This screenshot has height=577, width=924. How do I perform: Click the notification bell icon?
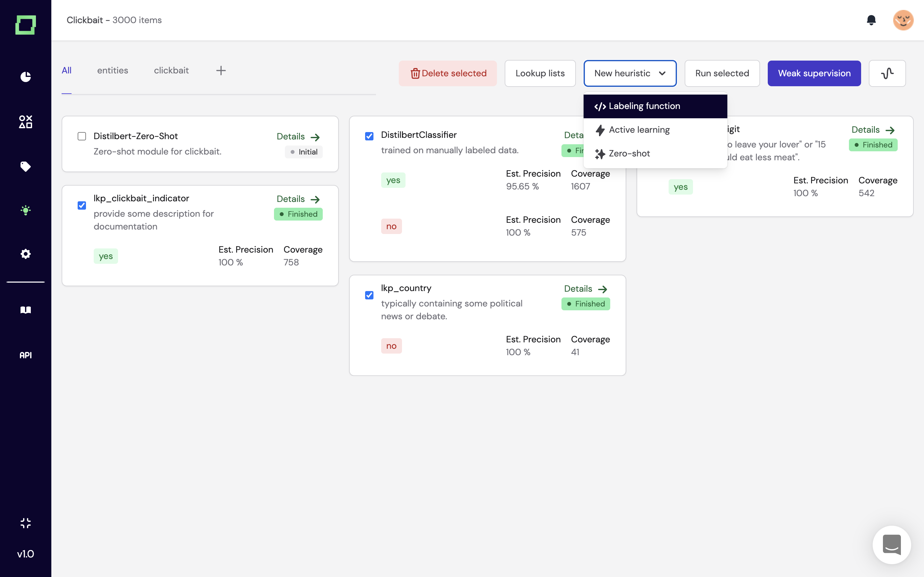(871, 20)
